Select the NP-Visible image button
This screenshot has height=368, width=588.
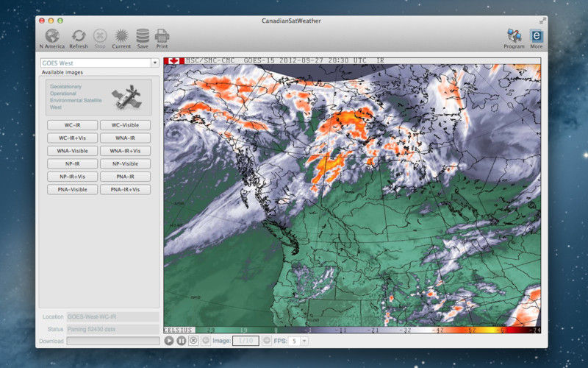pyautogui.click(x=125, y=163)
